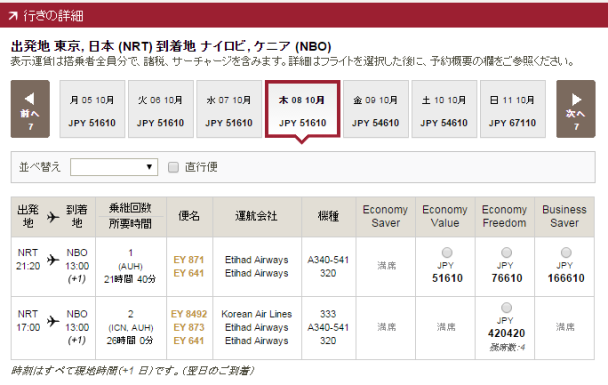Viewport: 608px width, 385px height.
Task: Click the 残席数:4 remaining seats note
Action: (507, 347)
